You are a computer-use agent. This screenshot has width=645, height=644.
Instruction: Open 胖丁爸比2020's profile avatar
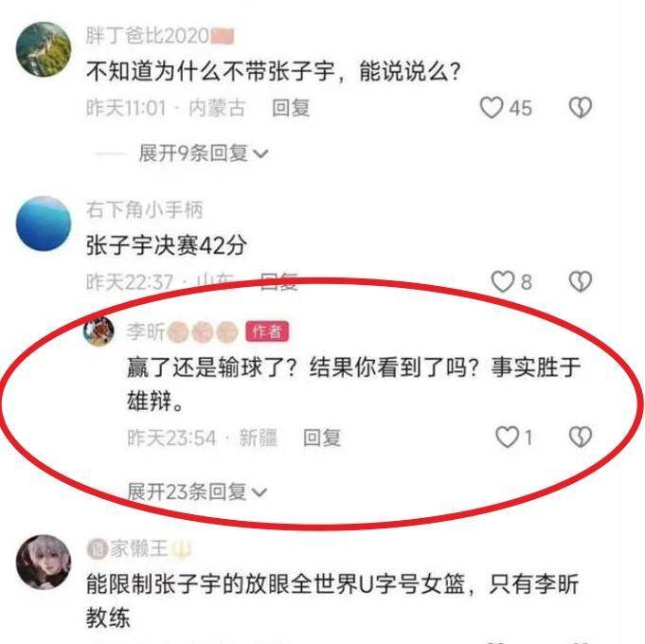click(44, 49)
